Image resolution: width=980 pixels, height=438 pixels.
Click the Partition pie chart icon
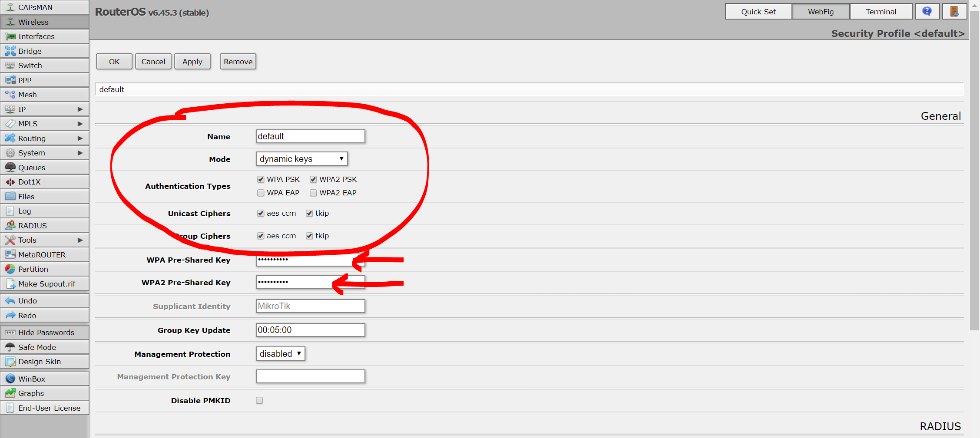(10, 269)
